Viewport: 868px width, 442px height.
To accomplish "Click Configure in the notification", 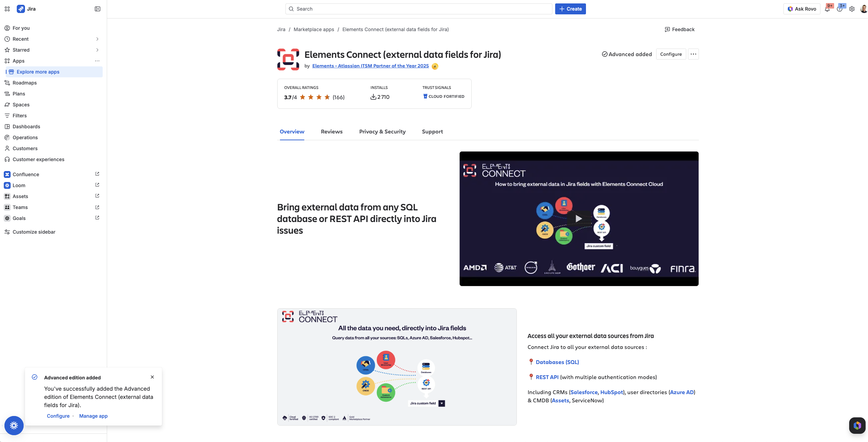I will (x=58, y=416).
